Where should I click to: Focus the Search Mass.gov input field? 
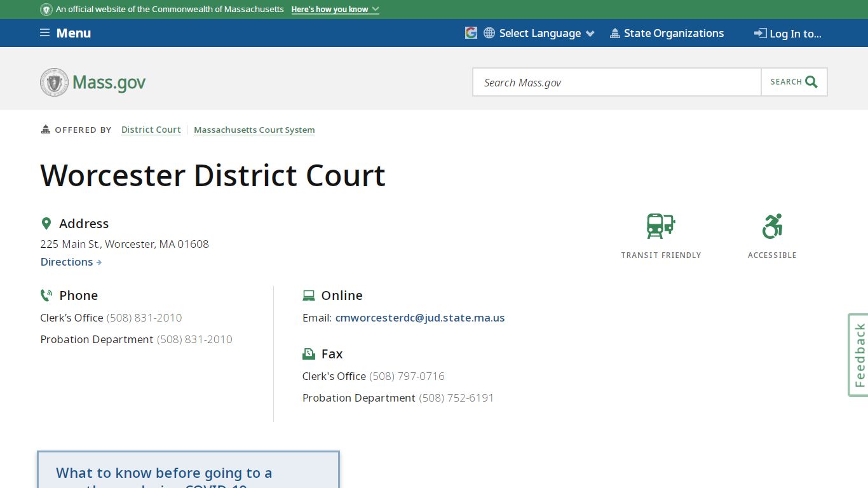pyautogui.click(x=617, y=82)
